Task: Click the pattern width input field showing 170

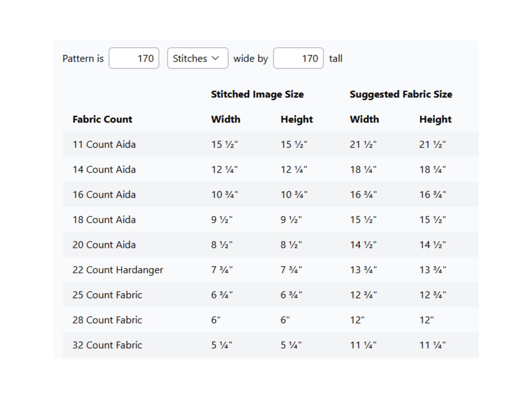Action: pyautogui.click(x=134, y=58)
